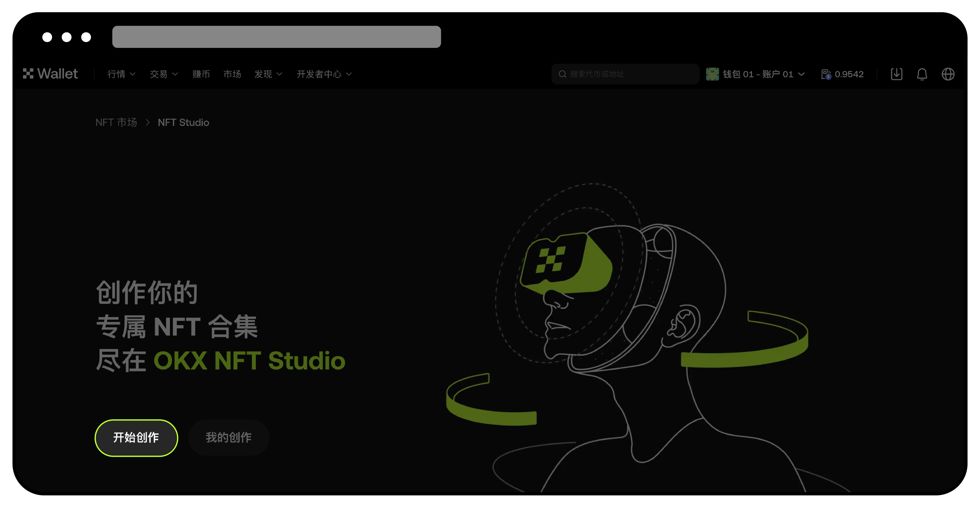Open the gas fee indicator showing 0.9542
Screen dimensions: 980x506
(842, 74)
